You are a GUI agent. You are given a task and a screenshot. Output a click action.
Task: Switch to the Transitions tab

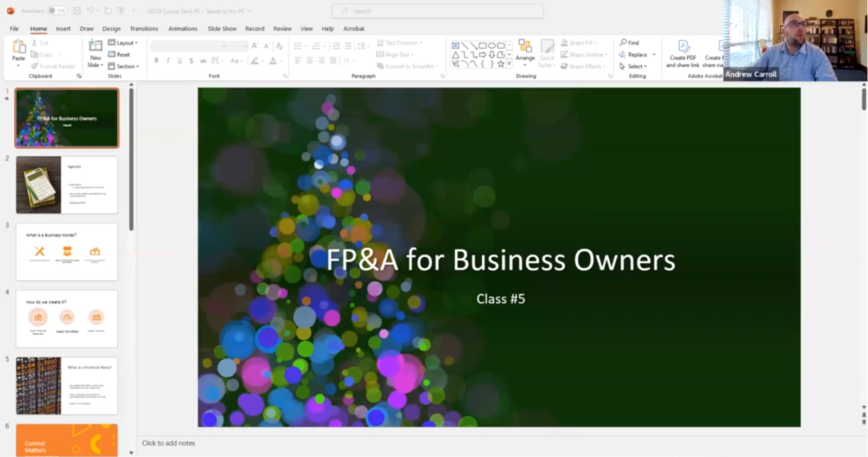[x=144, y=29]
